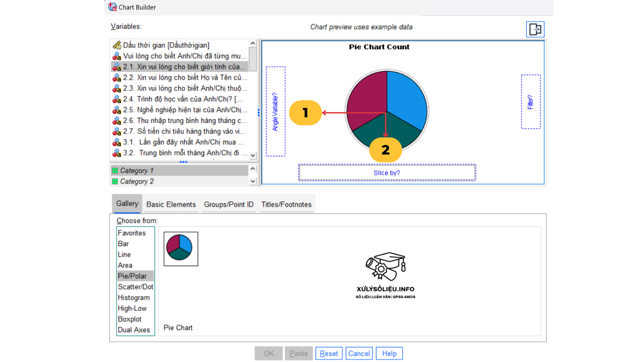Click the nominal icon of variable 3.1

[117, 142]
